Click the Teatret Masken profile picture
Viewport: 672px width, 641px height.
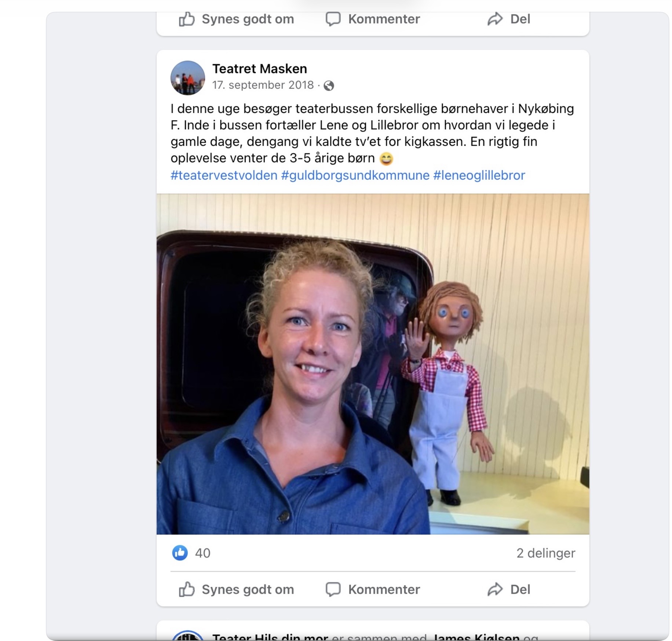[x=188, y=78]
